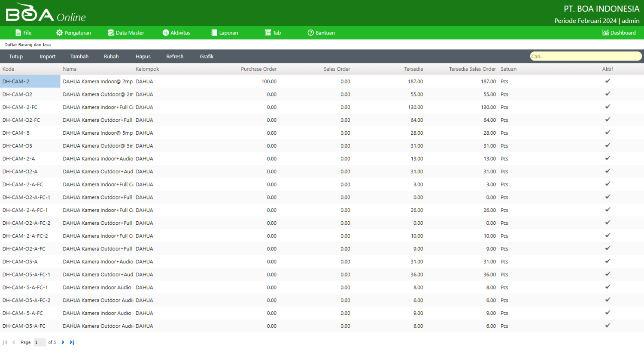The height and width of the screenshot is (362, 644).
Task: Sort by the Tersedia column header
Action: 413,69
